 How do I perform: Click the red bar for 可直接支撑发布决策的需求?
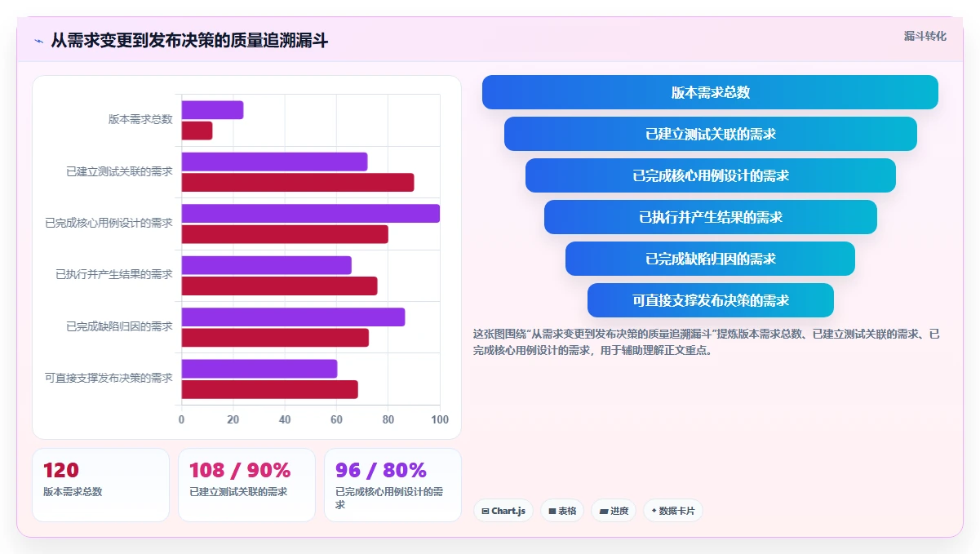pos(269,390)
